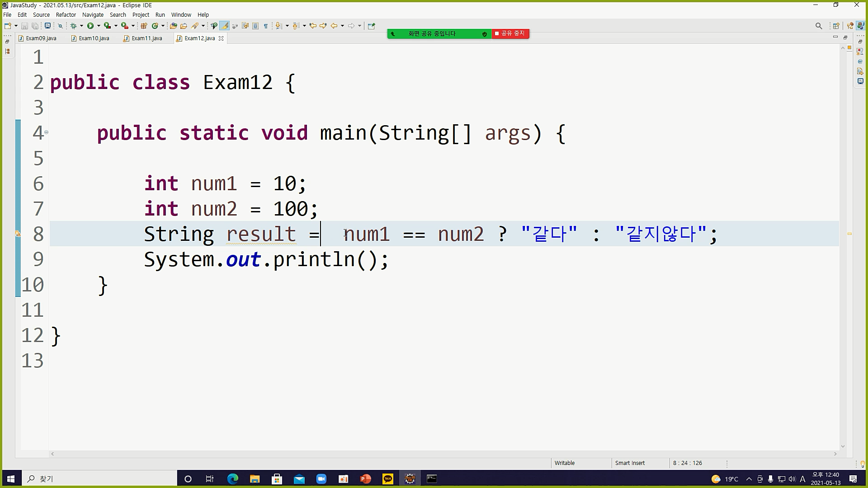Click the Save disk icon
Viewport: 868px width, 488px height.
pyautogui.click(x=24, y=26)
